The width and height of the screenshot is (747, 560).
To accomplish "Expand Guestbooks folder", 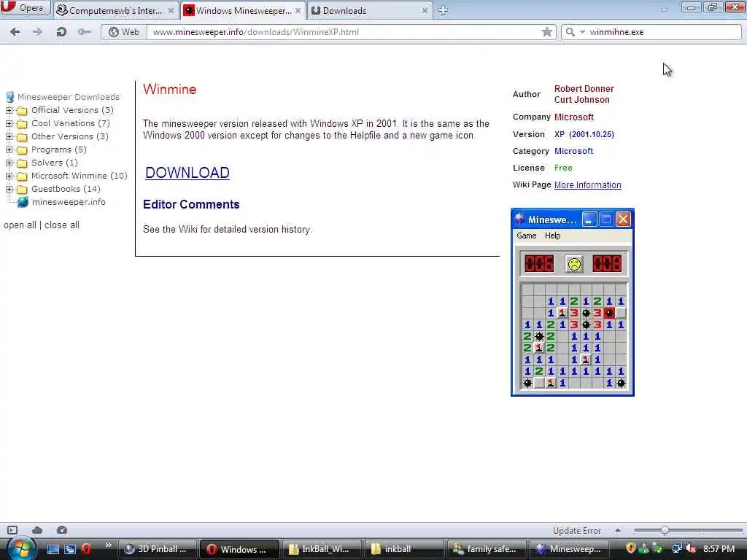I will pos(9,189).
